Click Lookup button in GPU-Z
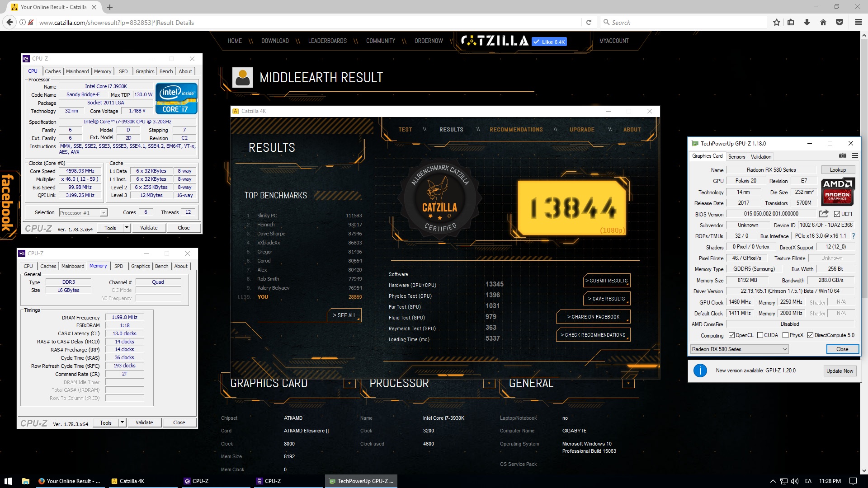This screenshot has width=868, height=488. (x=837, y=170)
